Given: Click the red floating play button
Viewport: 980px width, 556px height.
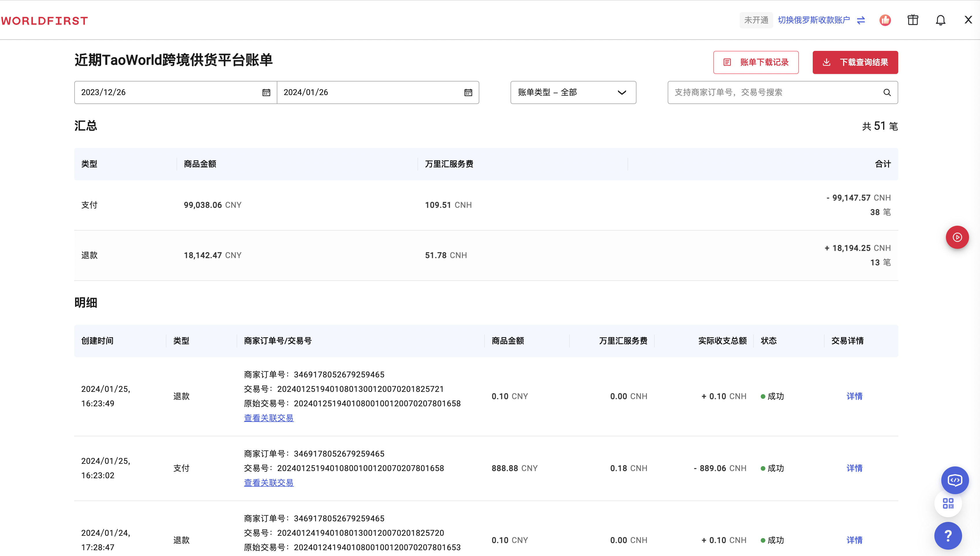Looking at the screenshot, I should tap(957, 238).
